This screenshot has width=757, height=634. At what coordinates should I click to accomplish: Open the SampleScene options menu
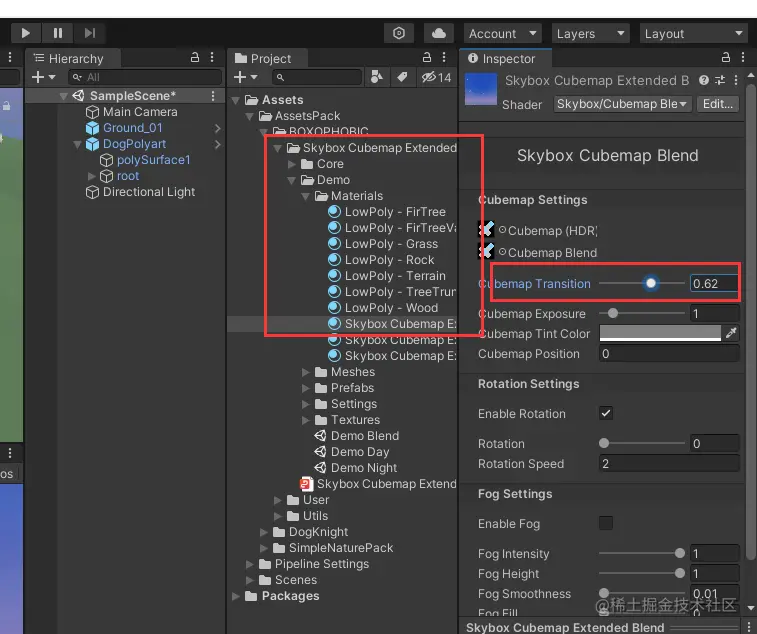coord(212,96)
